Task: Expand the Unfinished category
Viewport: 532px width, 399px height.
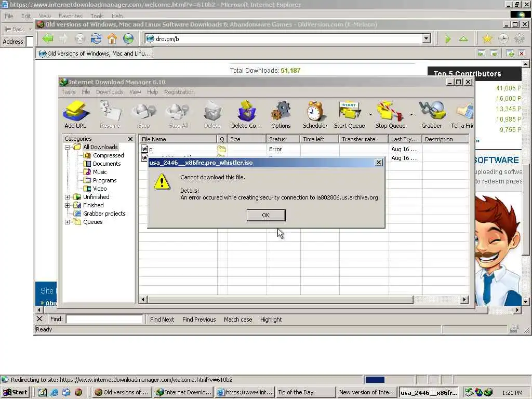Action: (x=67, y=197)
